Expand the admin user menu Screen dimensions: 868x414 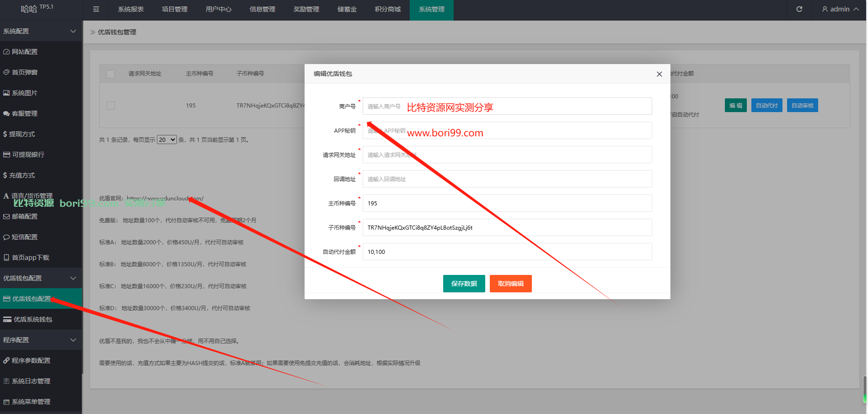pyautogui.click(x=841, y=9)
